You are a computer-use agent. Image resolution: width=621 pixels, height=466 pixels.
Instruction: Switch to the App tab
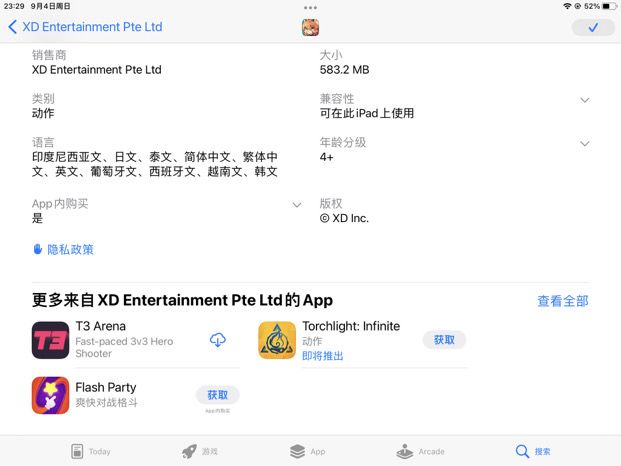pos(307,451)
